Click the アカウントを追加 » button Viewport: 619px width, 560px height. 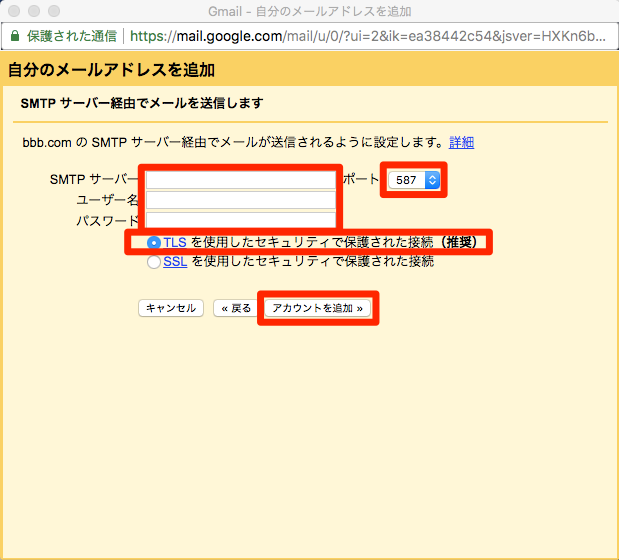click(x=317, y=308)
